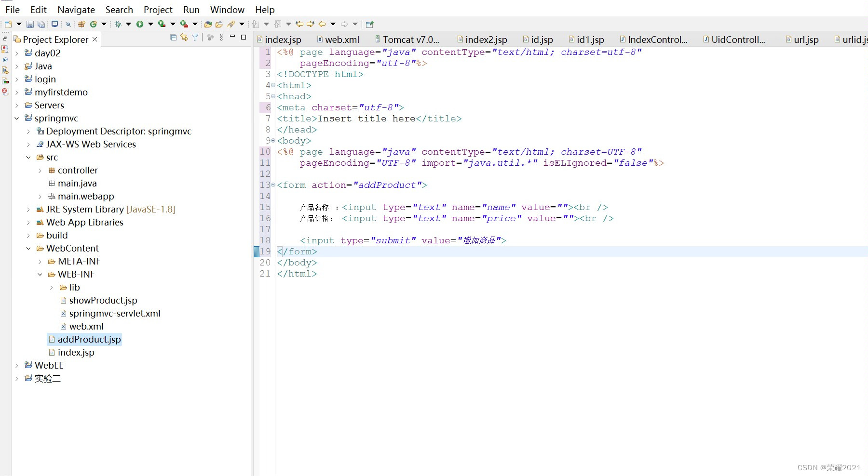
Task: Place cursor on line 19 closing form tag
Action: [297, 251]
